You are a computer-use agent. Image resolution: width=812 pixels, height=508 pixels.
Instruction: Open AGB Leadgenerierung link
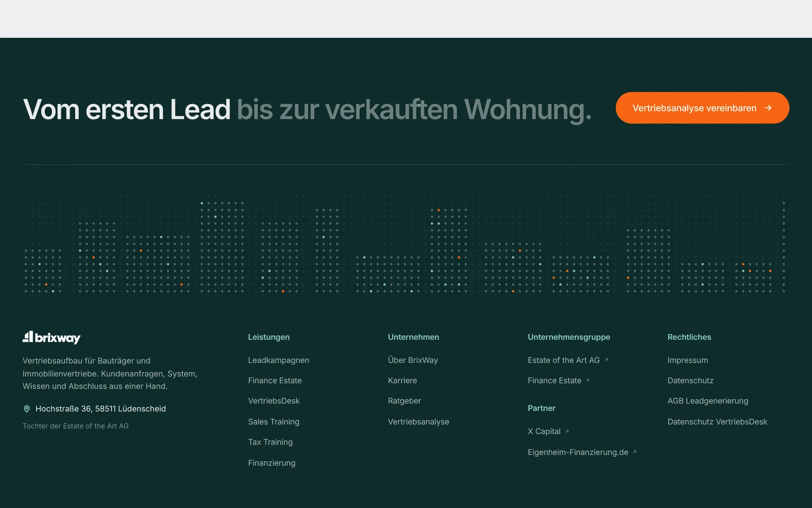click(x=708, y=401)
